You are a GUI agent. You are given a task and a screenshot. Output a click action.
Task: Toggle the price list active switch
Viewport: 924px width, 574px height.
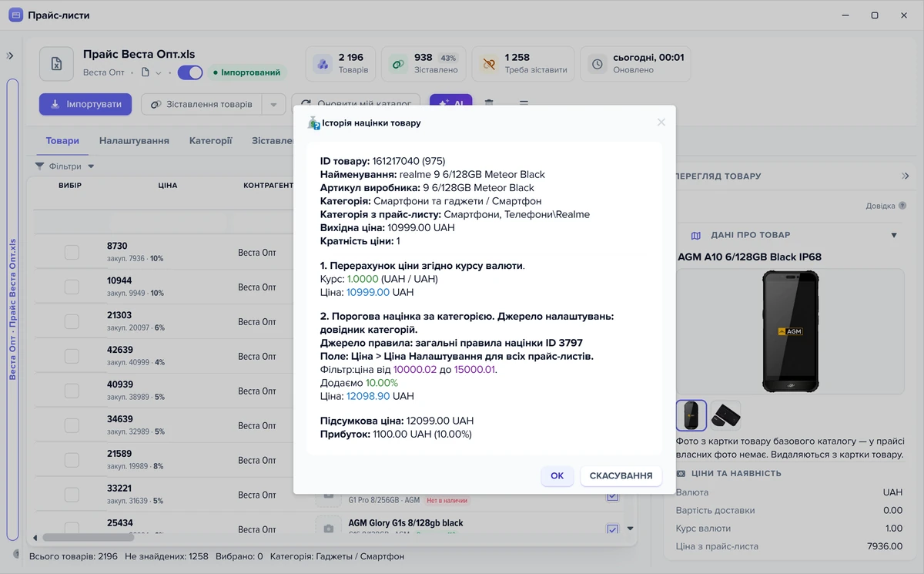coord(190,72)
